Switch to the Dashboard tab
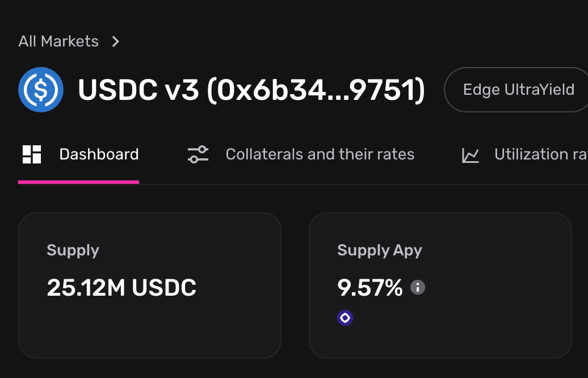 (x=99, y=154)
